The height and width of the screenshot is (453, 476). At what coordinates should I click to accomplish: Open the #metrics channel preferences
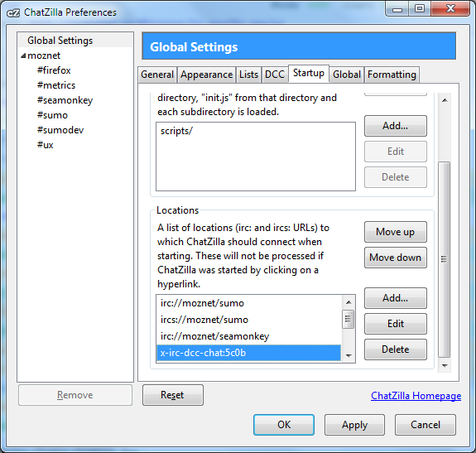click(56, 85)
